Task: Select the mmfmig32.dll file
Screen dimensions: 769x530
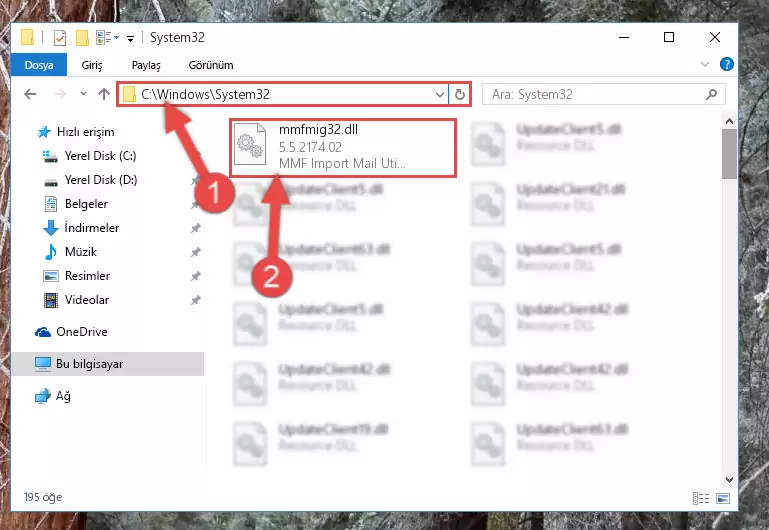Action: [343, 147]
